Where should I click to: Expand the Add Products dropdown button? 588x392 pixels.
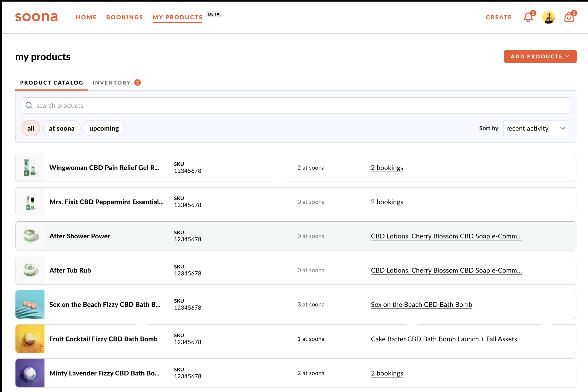tap(540, 57)
